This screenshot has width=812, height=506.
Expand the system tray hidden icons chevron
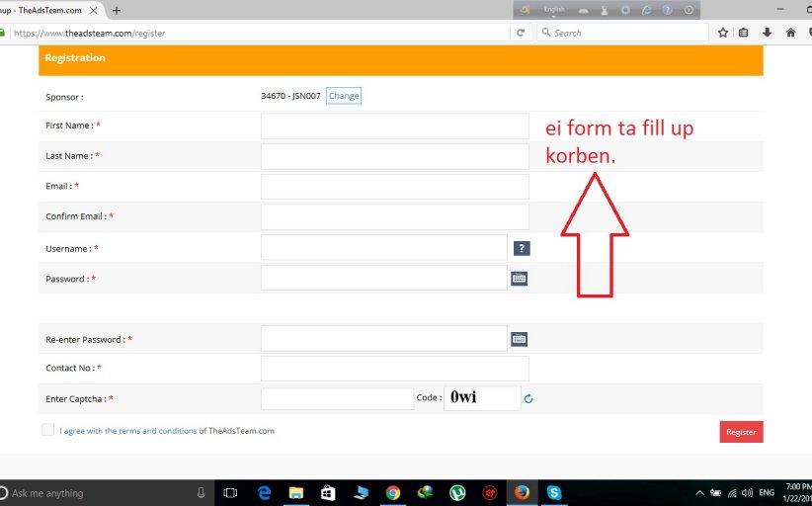(x=700, y=492)
